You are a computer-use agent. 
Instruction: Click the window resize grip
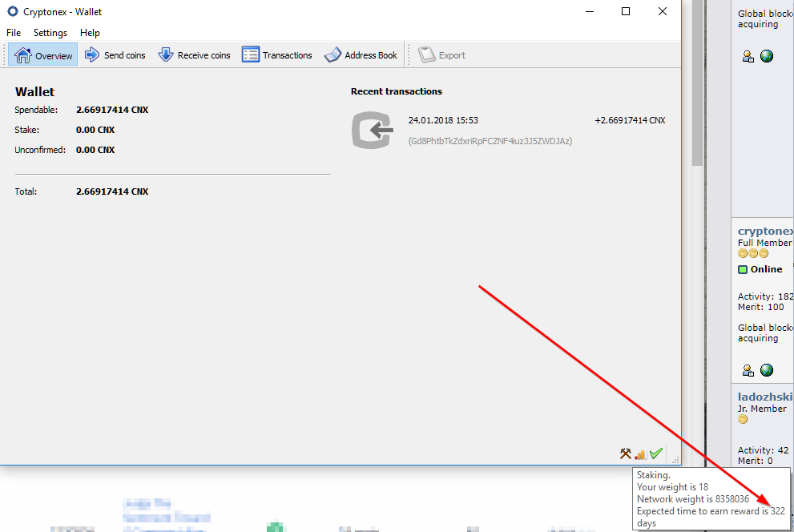click(x=675, y=460)
